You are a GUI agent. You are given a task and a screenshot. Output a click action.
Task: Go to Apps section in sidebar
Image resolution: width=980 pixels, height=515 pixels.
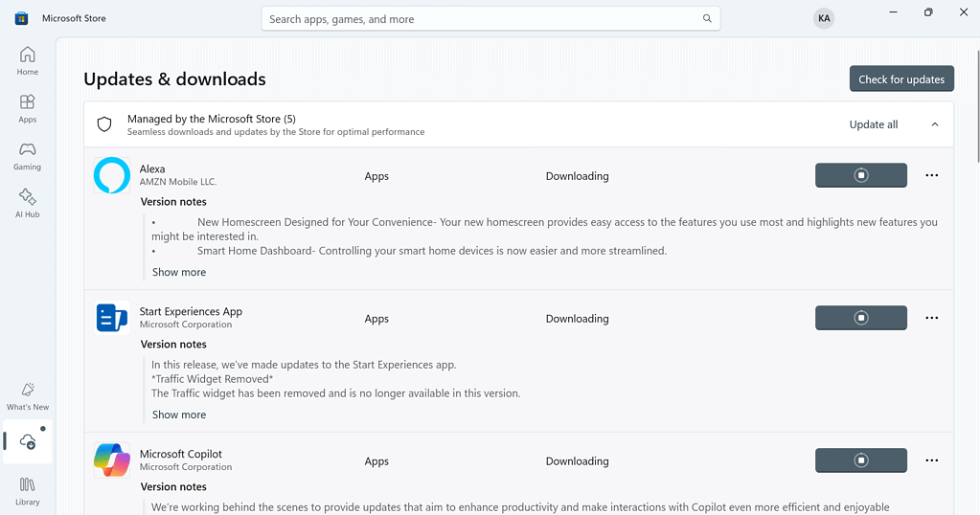tap(27, 108)
